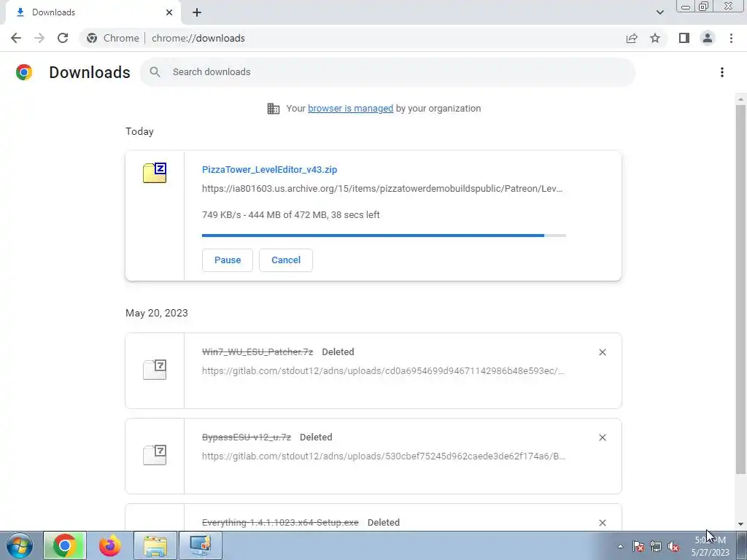The height and width of the screenshot is (560, 747).
Task: Launch Firefox from the taskbar
Action: (x=109, y=545)
